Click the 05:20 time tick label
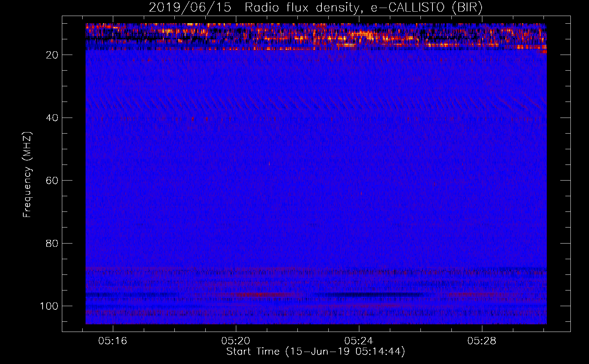 pos(236,341)
